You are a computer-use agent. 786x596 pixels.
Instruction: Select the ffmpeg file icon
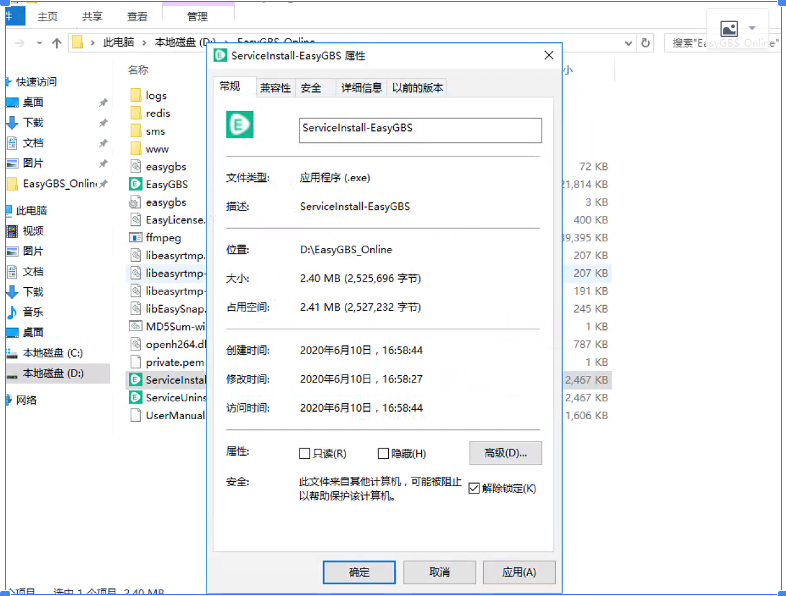point(135,238)
